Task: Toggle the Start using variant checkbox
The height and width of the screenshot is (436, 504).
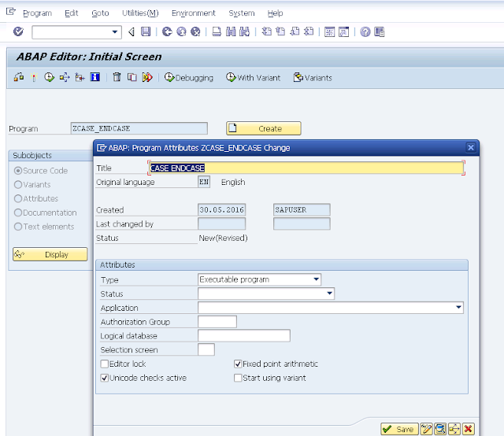Action: pos(238,378)
